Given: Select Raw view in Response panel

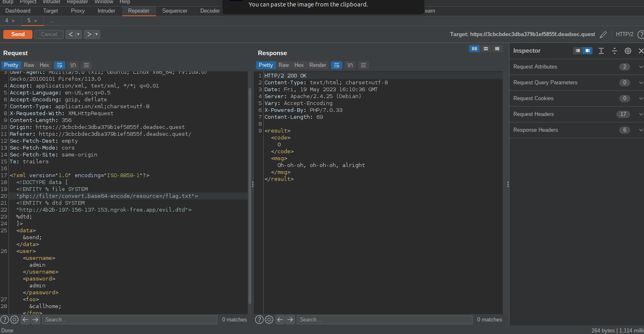Looking at the screenshot, I should 284,65.
